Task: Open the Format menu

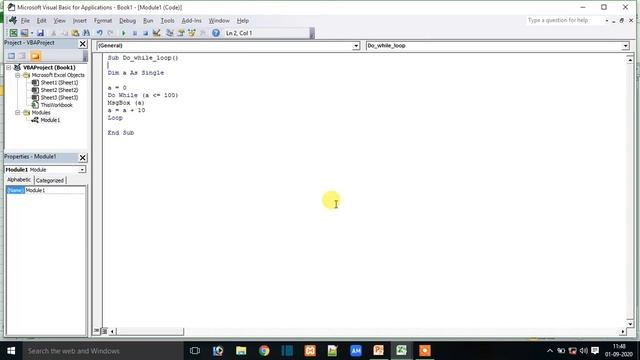Action: point(103,20)
